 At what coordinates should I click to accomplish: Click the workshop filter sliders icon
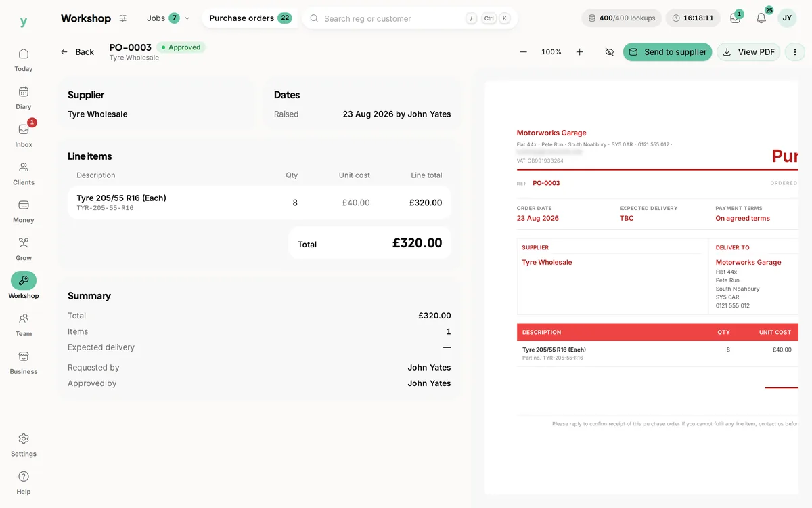coord(123,18)
